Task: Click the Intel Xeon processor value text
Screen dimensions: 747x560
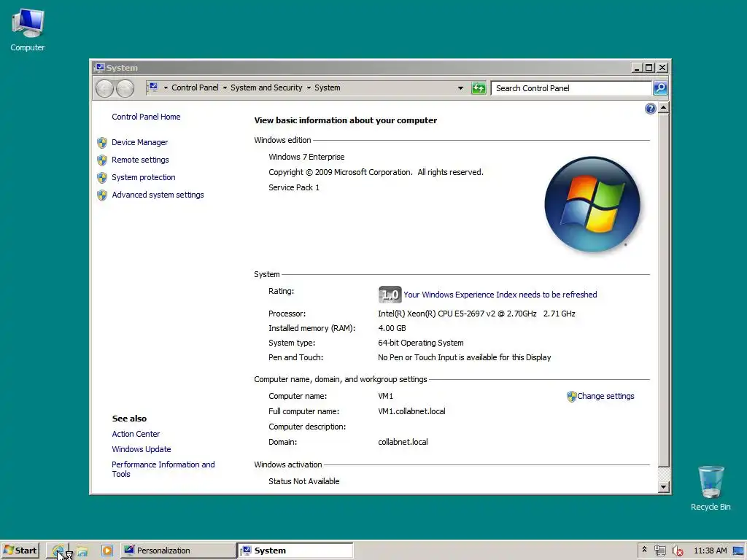Action: 476,314
